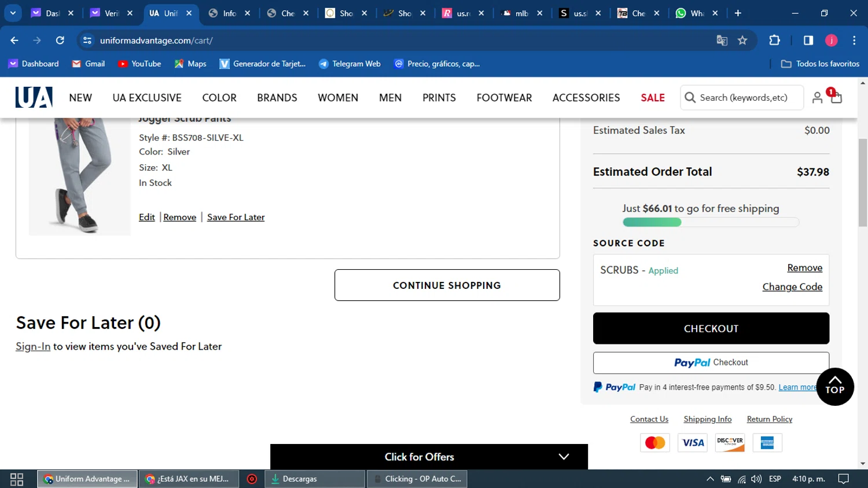
Task: Click CONTINUE SHOPPING button
Action: [x=447, y=285]
